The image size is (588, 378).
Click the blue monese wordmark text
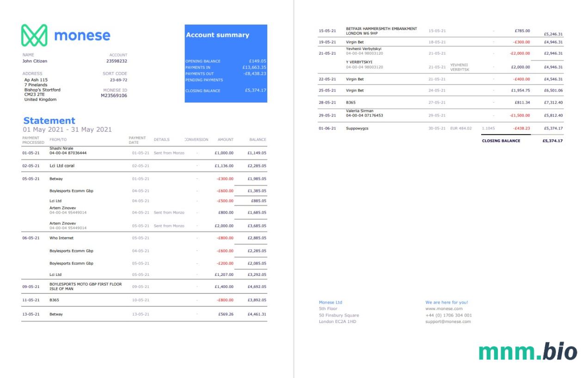click(82, 36)
